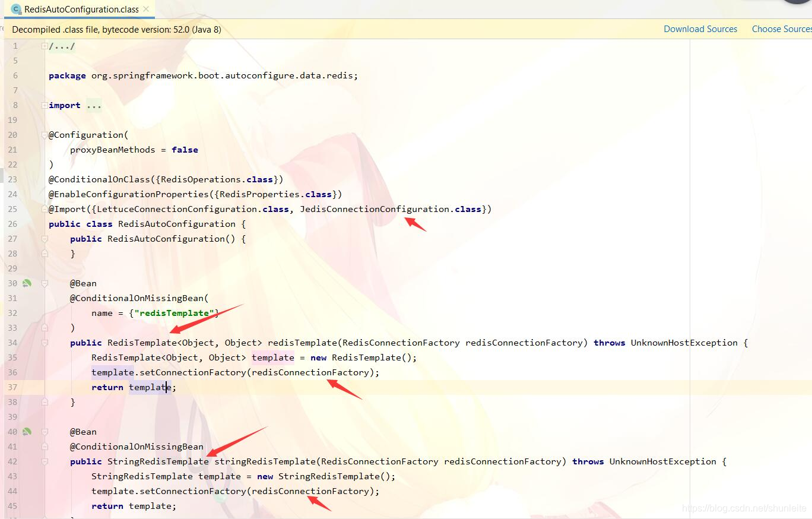812x519 pixels.
Task: Click the Spring bean gutter icon on line 40
Action: [27, 432]
